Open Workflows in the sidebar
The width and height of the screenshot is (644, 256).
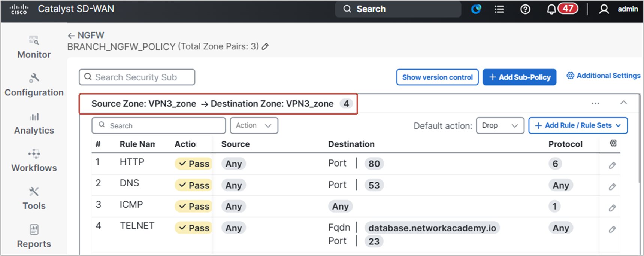tap(34, 161)
